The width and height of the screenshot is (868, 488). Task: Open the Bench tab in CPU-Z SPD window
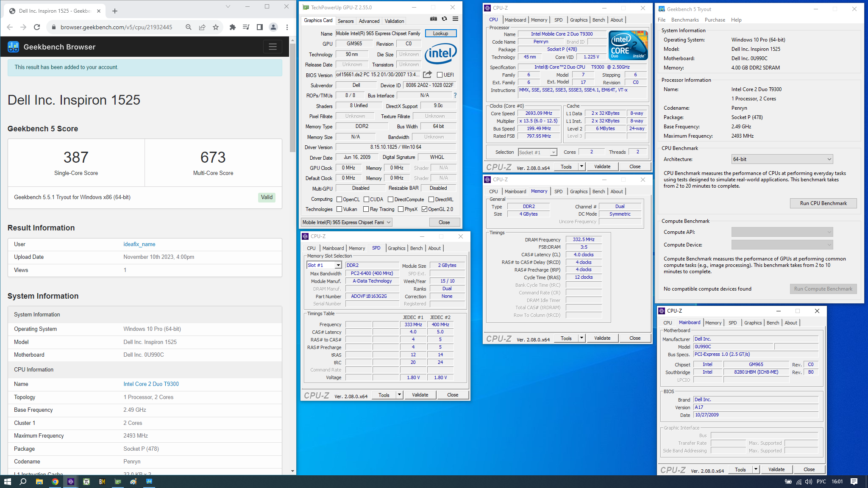click(417, 248)
